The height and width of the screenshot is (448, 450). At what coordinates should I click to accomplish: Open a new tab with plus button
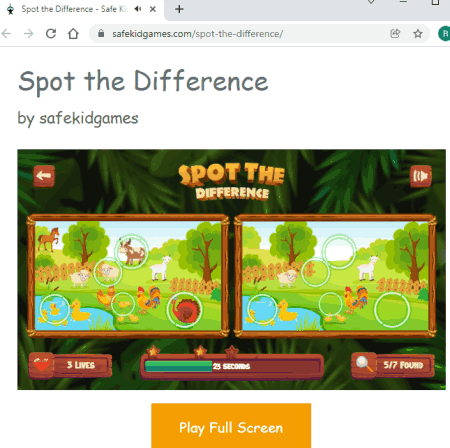(179, 9)
